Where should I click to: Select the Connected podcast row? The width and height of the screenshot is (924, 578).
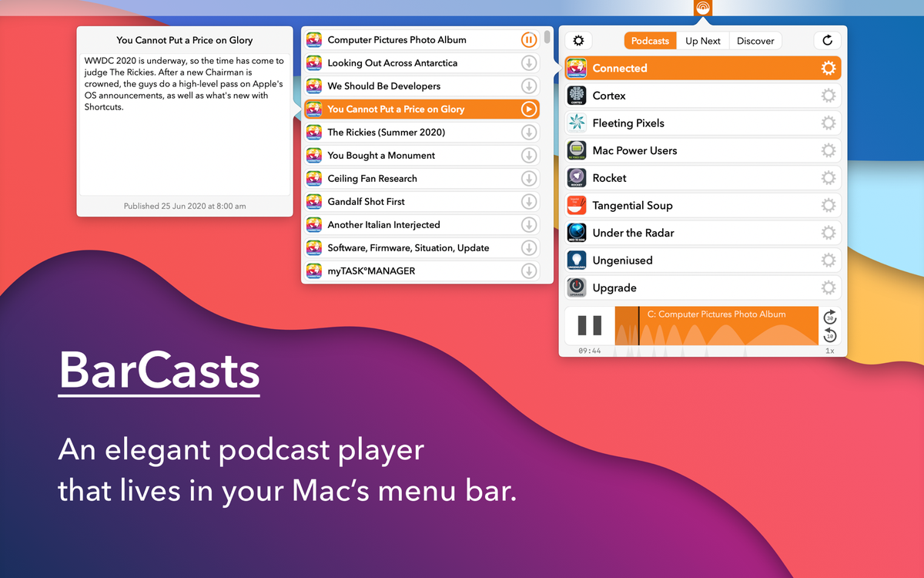pos(703,69)
